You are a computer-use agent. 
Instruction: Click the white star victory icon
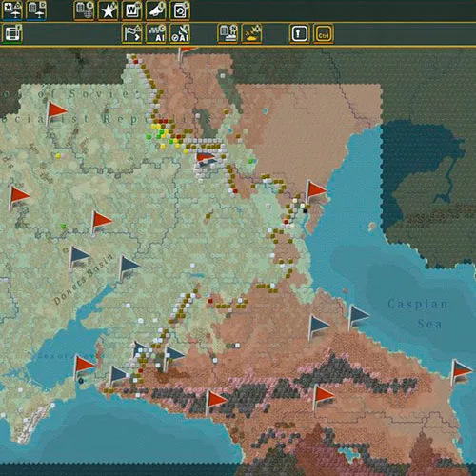(108, 10)
